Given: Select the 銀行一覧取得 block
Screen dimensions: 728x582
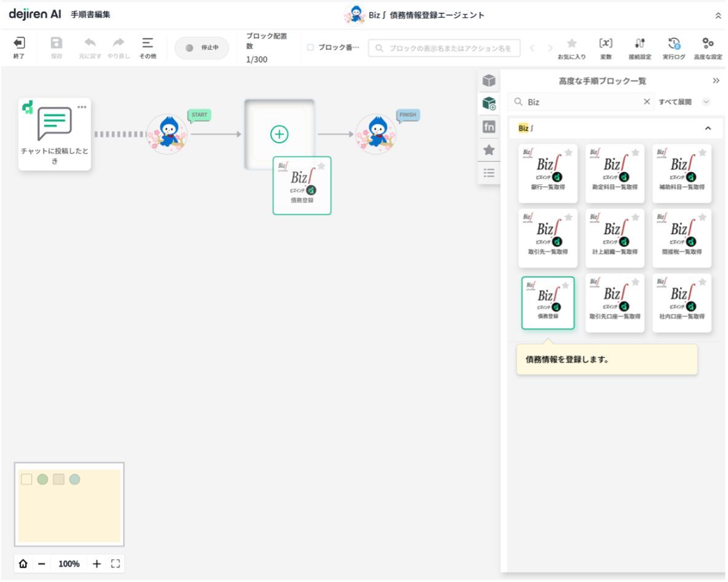Looking at the screenshot, I should coord(548,173).
